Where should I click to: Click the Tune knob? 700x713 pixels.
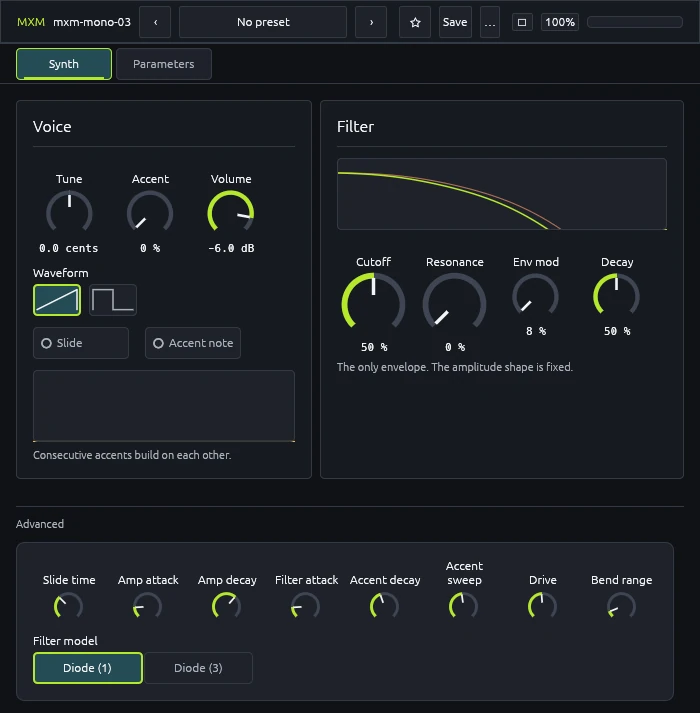tap(69, 212)
